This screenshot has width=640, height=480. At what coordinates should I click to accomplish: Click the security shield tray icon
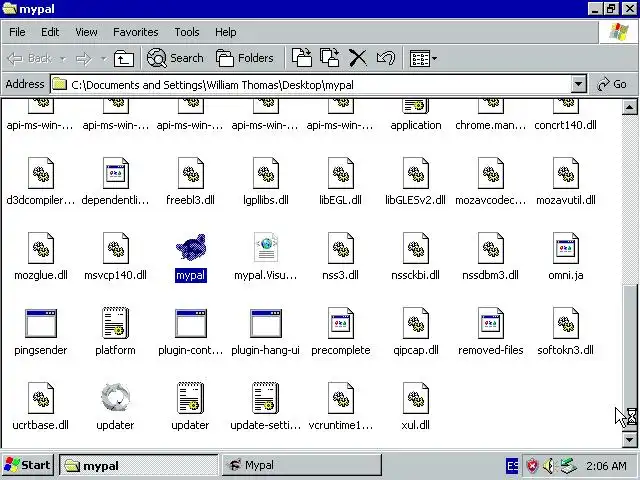(x=532, y=466)
